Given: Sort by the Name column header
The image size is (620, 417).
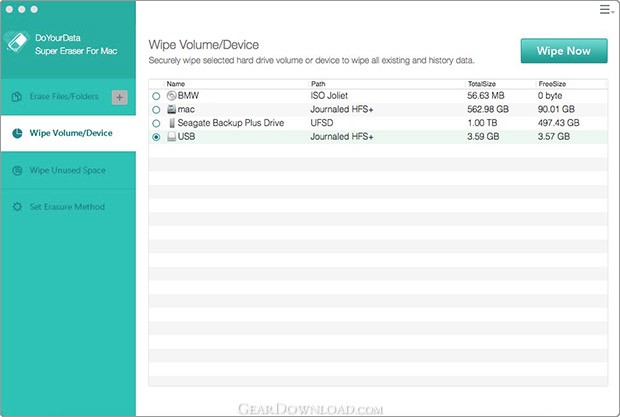Looking at the screenshot, I should click(x=176, y=84).
